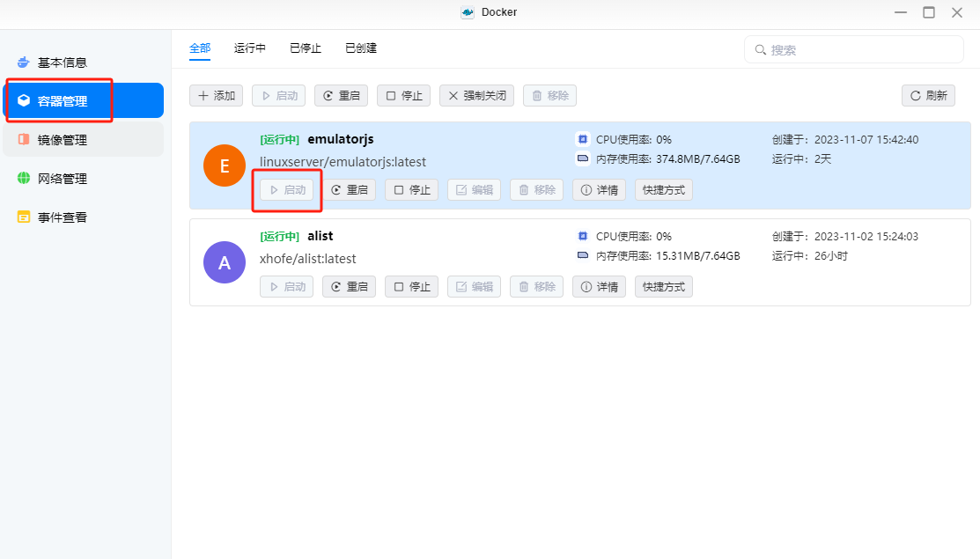Click the purple A avatar of alist
This screenshot has width=980, height=559.
(x=225, y=262)
